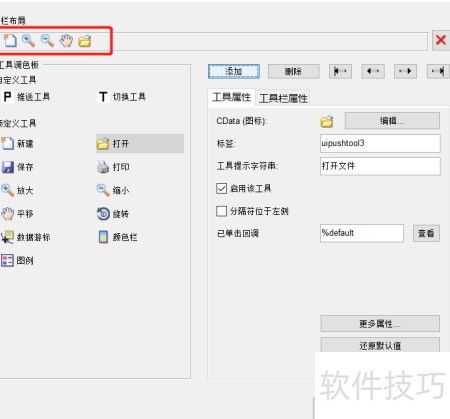The image size is (450, 419).
Task: Pick the 数据游标 data cursor tool
Action: coord(25,237)
